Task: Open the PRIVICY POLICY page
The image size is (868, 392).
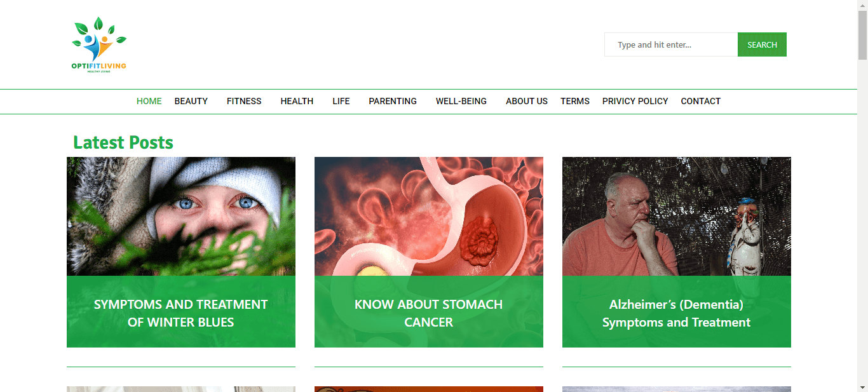Action: [x=635, y=101]
